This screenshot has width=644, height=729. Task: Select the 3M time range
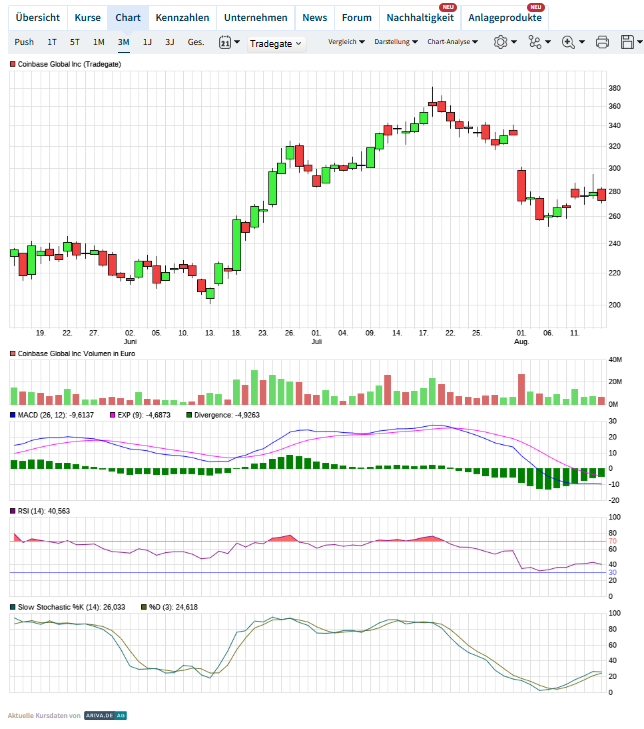(x=123, y=42)
